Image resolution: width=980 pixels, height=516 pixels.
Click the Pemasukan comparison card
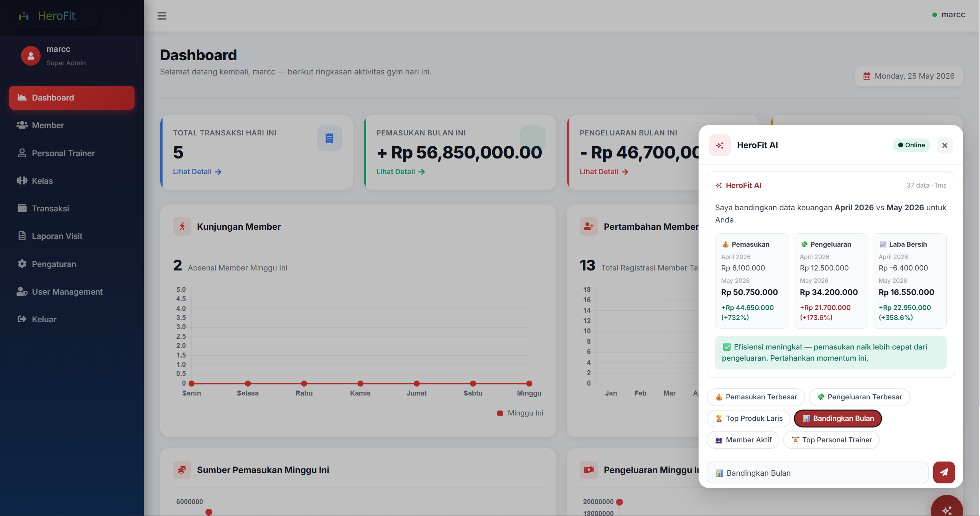tap(751, 281)
